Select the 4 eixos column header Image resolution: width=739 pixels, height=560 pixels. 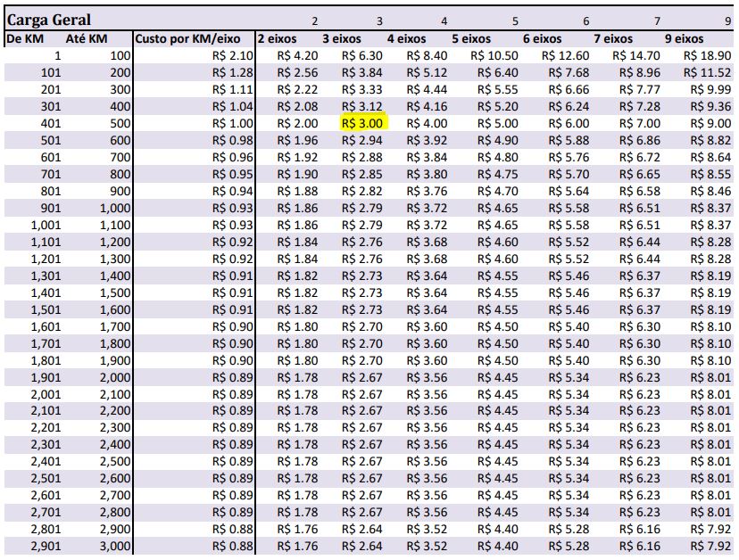pos(406,38)
